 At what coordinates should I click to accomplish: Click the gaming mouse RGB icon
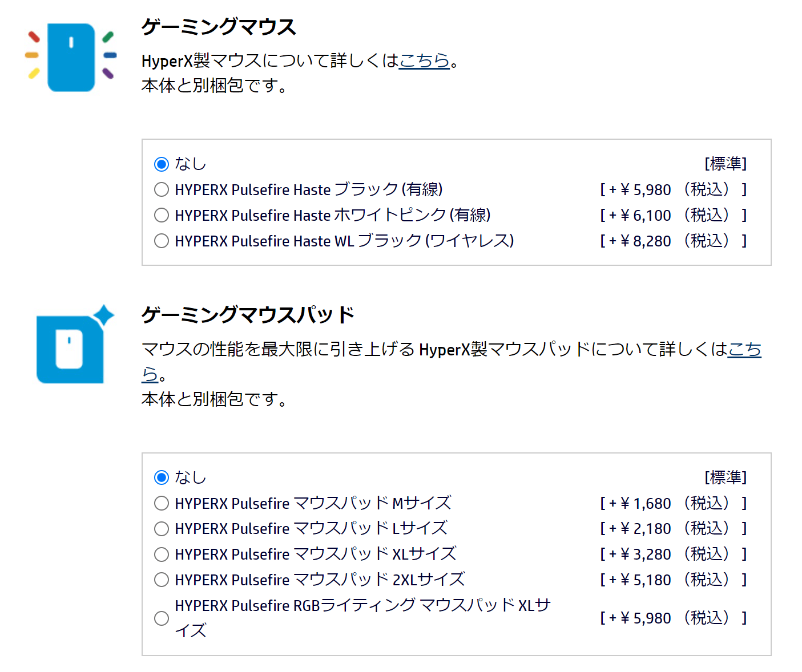71,57
